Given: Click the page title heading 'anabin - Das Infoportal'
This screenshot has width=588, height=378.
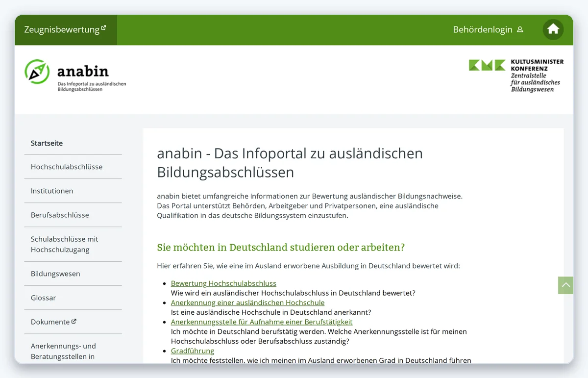Looking at the screenshot, I should [x=290, y=163].
